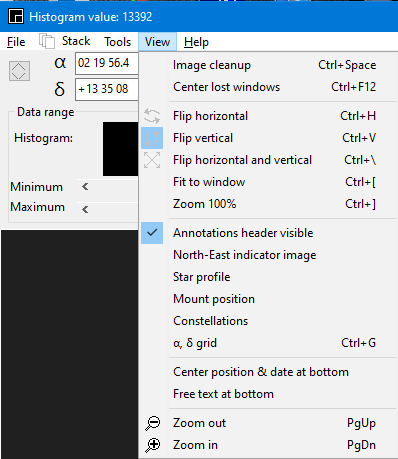
Task: Open the File menu
Action: click(16, 42)
